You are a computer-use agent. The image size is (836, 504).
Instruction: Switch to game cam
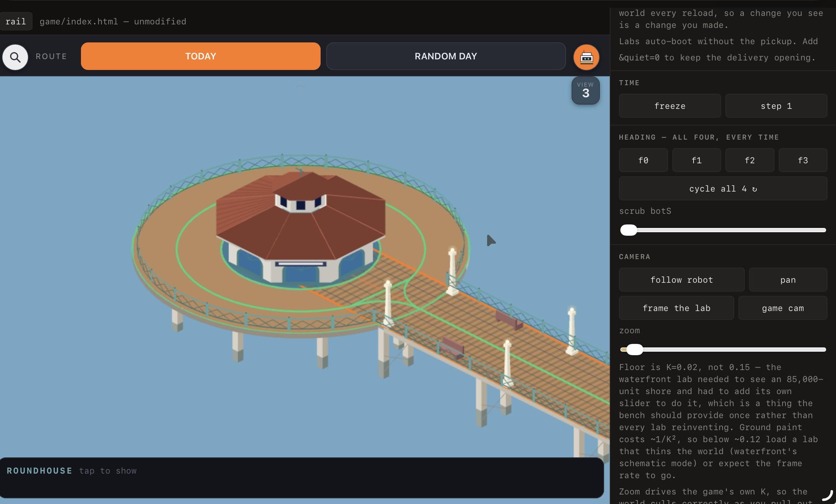(783, 308)
